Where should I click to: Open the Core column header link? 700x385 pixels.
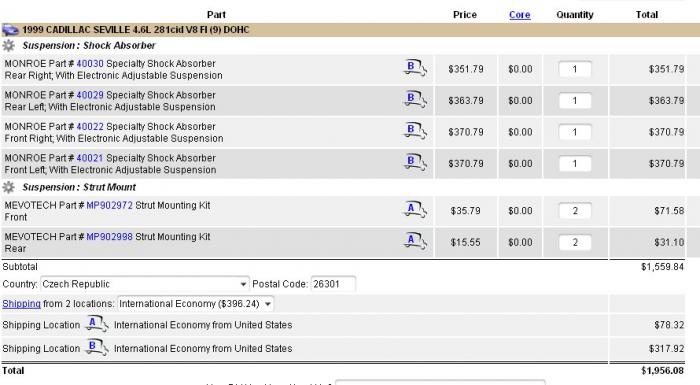(520, 15)
